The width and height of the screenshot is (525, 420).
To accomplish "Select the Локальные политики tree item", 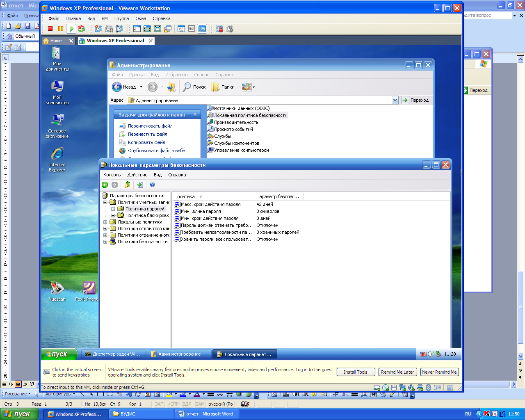I will 140,222.
